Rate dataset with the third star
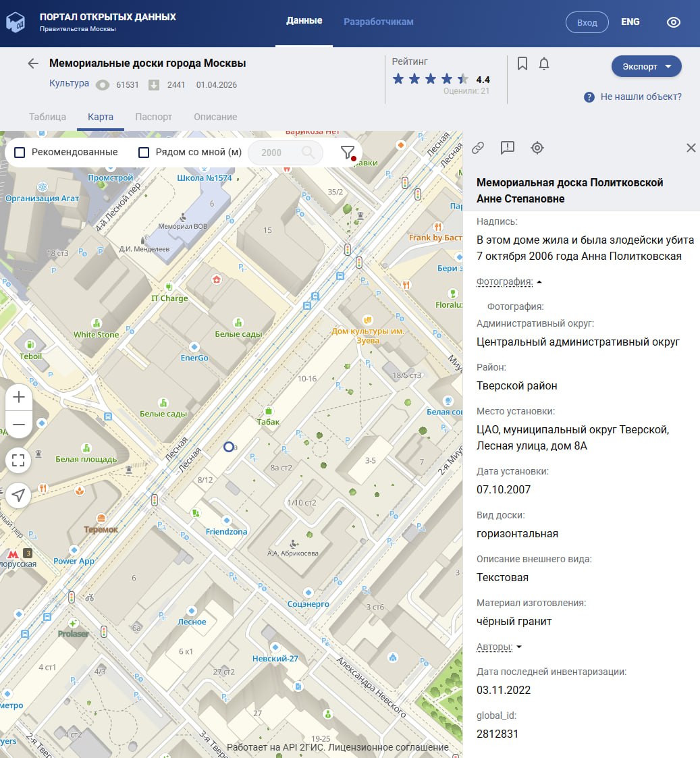 (x=430, y=79)
